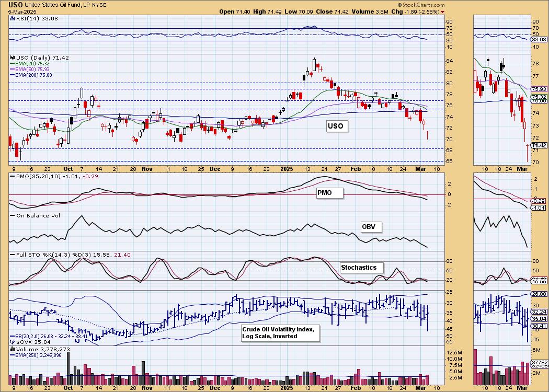
Task: Click the Dec label on the price date axis
Action: pos(215,169)
